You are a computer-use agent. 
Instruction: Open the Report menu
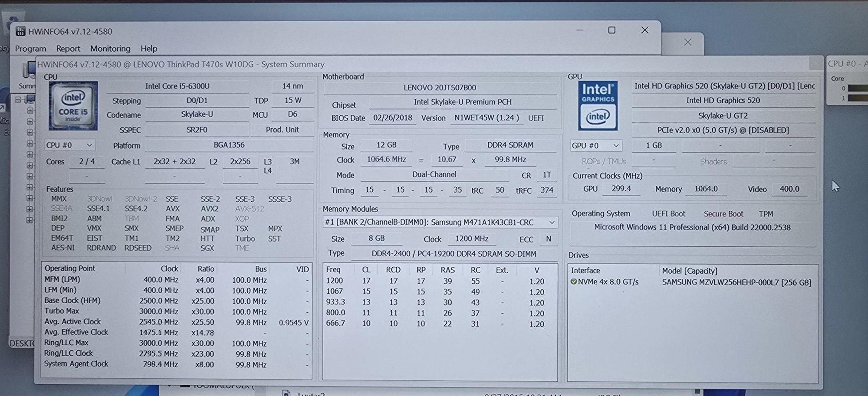(68, 49)
